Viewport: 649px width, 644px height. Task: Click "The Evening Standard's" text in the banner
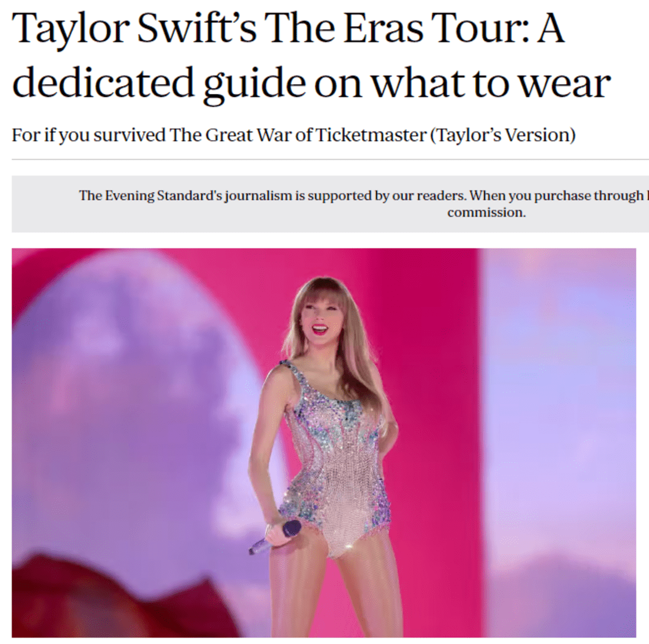[x=151, y=195]
